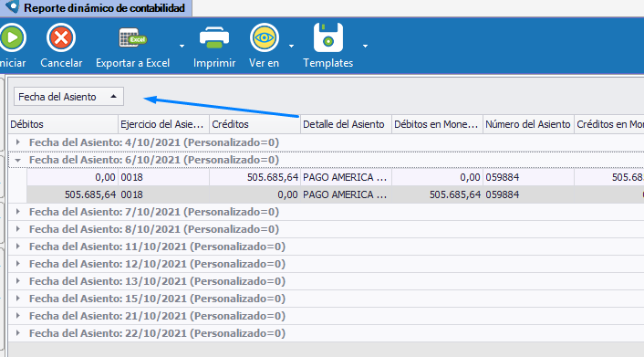Click the Detalle del Asiento column header
Screen dimensions: 644x357
click(x=346, y=124)
